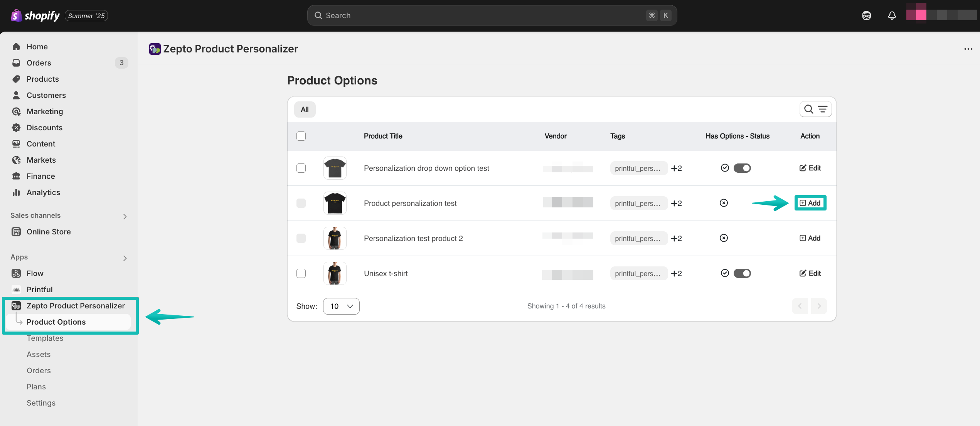
Task: Check the Personalization drop down option test row
Action: point(301,168)
